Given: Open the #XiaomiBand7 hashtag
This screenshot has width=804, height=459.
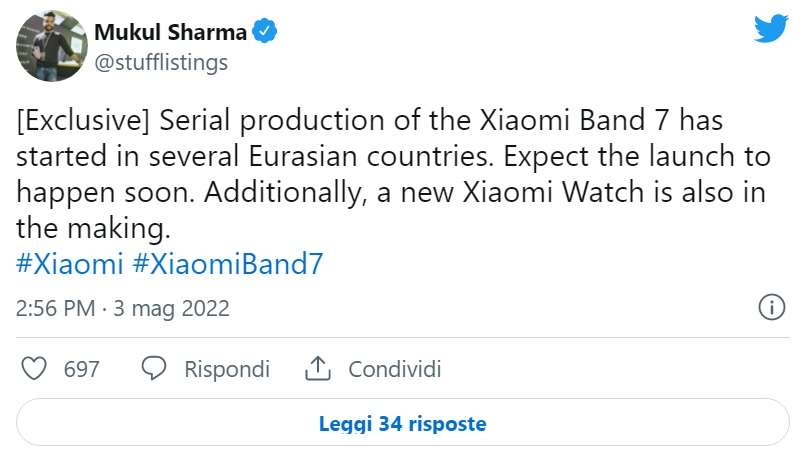Looking at the screenshot, I should 228,264.
